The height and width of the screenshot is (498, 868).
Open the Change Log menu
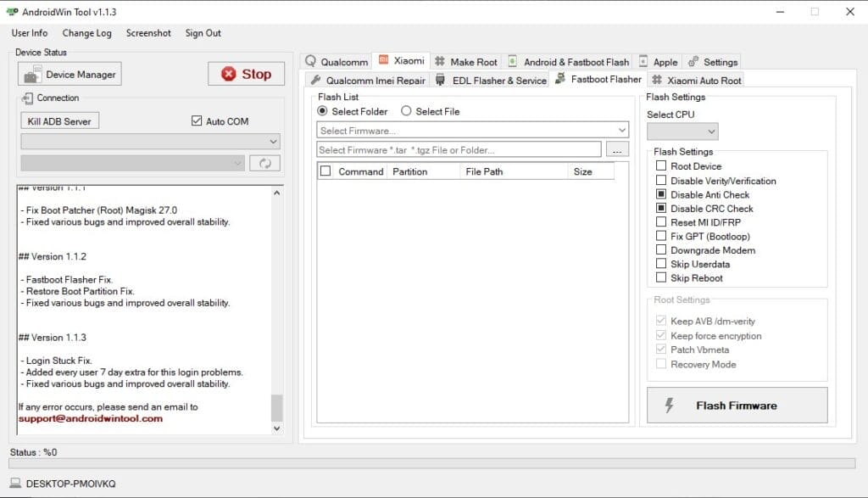pyautogui.click(x=85, y=33)
